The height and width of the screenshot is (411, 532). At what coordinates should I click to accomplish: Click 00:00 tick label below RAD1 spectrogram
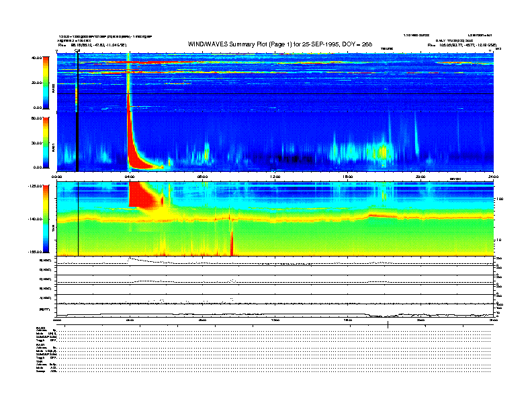pos(56,177)
